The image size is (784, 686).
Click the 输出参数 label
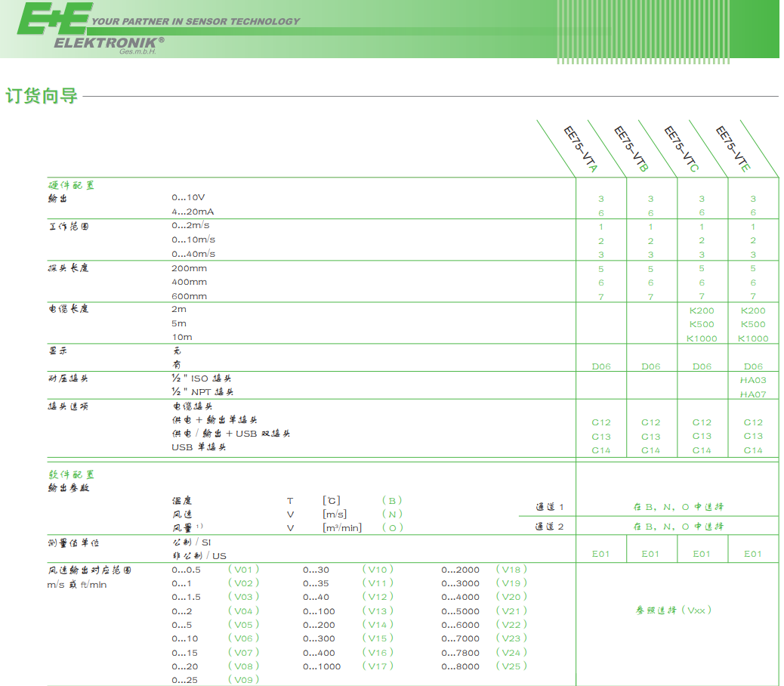pyautogui.click(x=69, y=487)
